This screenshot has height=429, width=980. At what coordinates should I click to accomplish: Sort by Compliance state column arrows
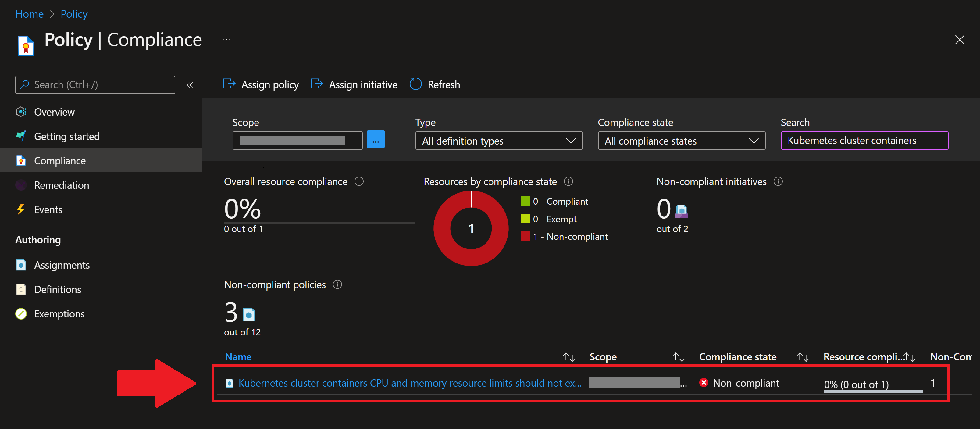point(802,357)
